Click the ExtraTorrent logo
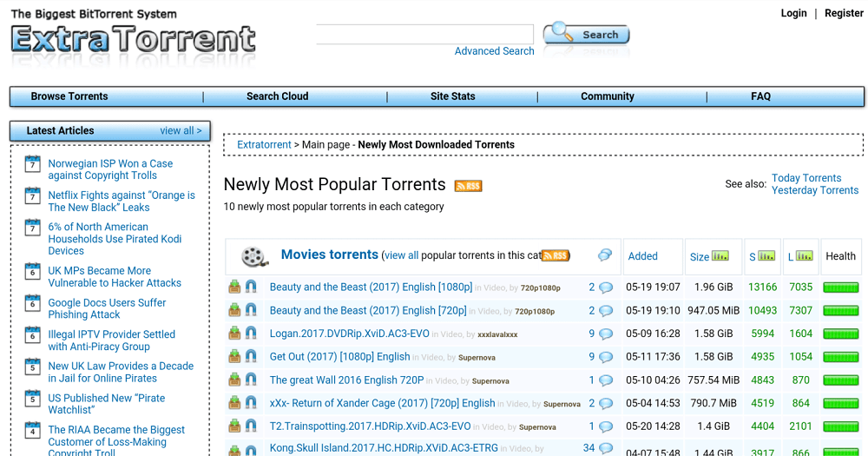 133,39
